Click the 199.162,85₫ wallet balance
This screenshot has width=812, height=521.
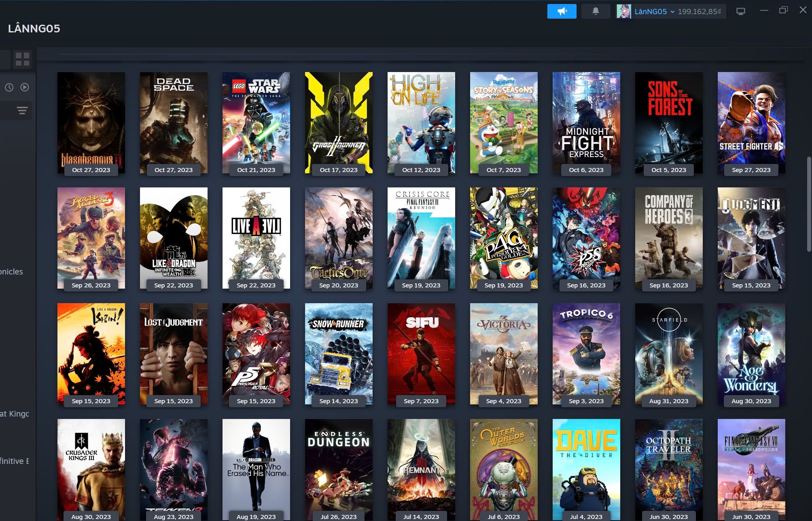coord(699,11)
